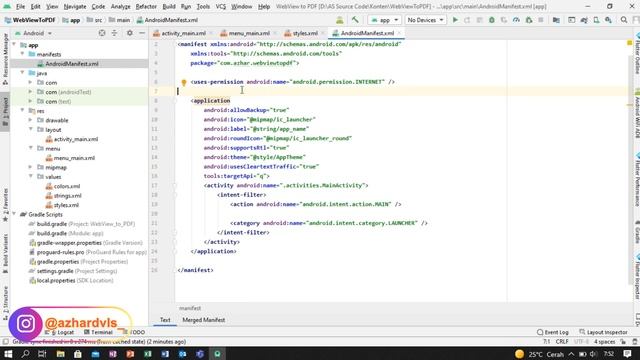Viewport: 640px width, 360px height.
Task: Switch to the Merged Manifest tab
Action: coord(204,320)
